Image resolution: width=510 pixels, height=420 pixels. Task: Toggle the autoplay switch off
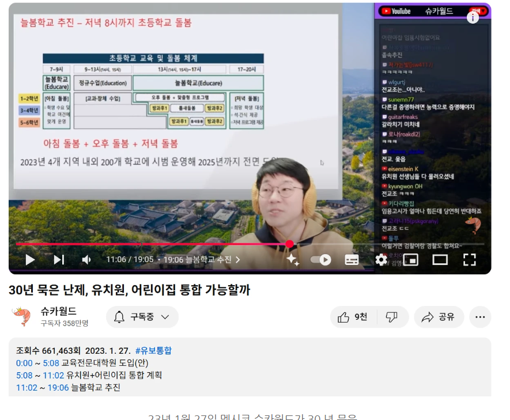coord(320,260)
